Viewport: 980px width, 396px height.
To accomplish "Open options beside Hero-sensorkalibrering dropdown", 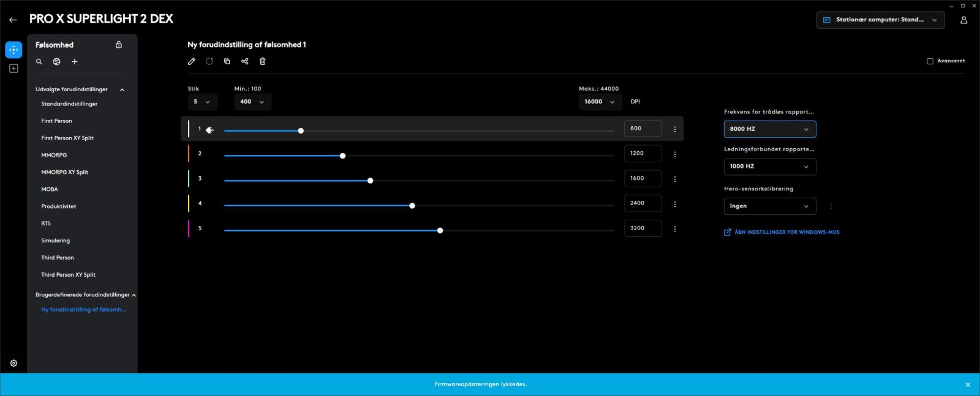I will [831, 206].
